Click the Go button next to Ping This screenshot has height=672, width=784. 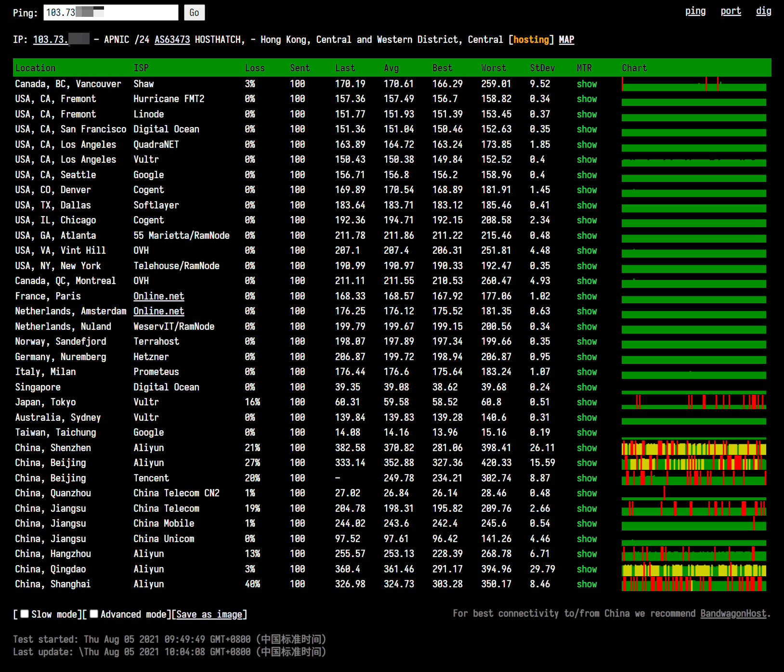(194, 13)
